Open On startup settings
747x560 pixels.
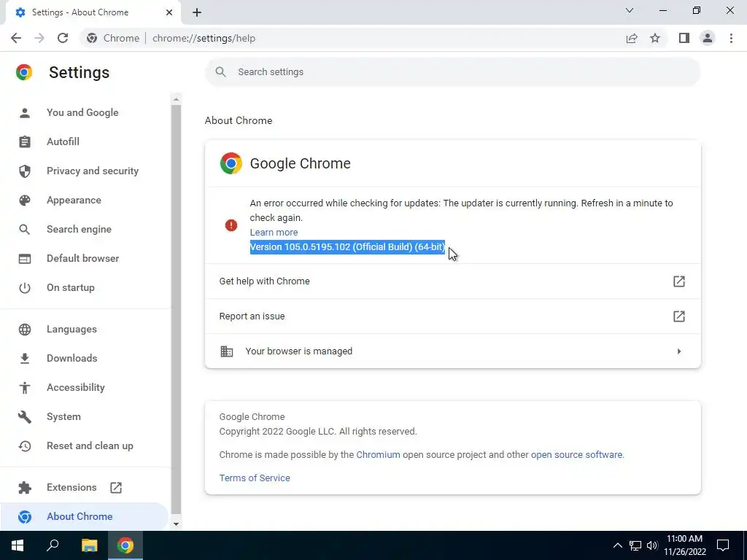click(71, 287)
